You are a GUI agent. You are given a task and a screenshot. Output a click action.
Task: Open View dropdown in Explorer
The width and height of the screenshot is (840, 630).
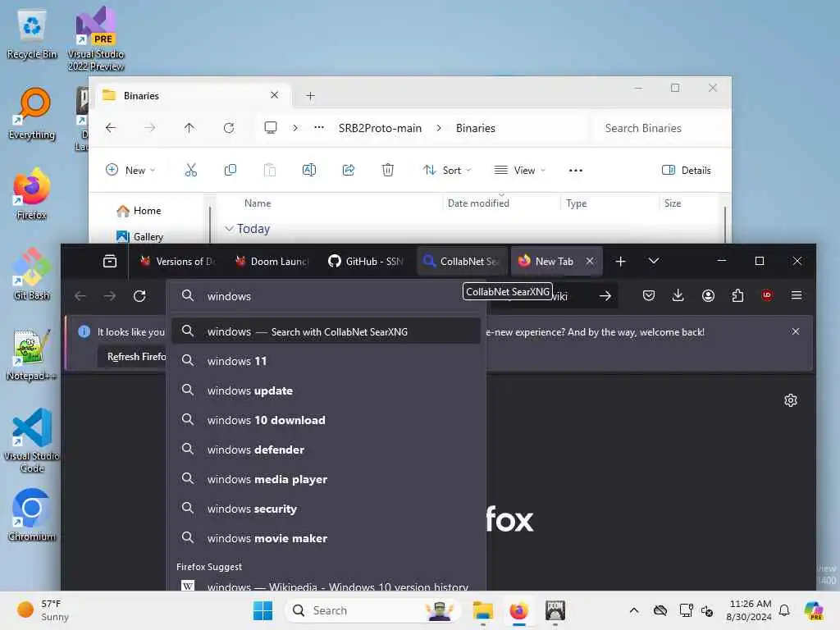tap(519, 171)
